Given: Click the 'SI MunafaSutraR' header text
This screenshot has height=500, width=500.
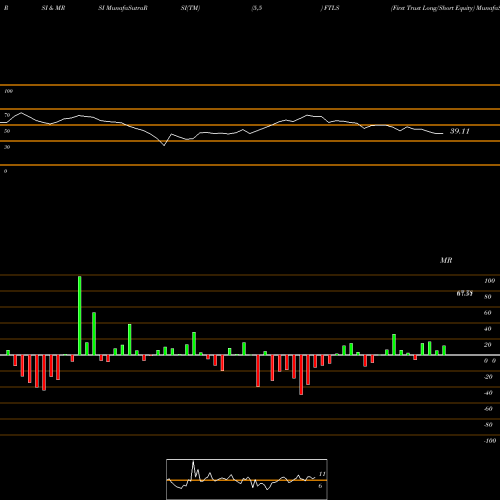Looking at the screenshot, I should tap(123, 8).
